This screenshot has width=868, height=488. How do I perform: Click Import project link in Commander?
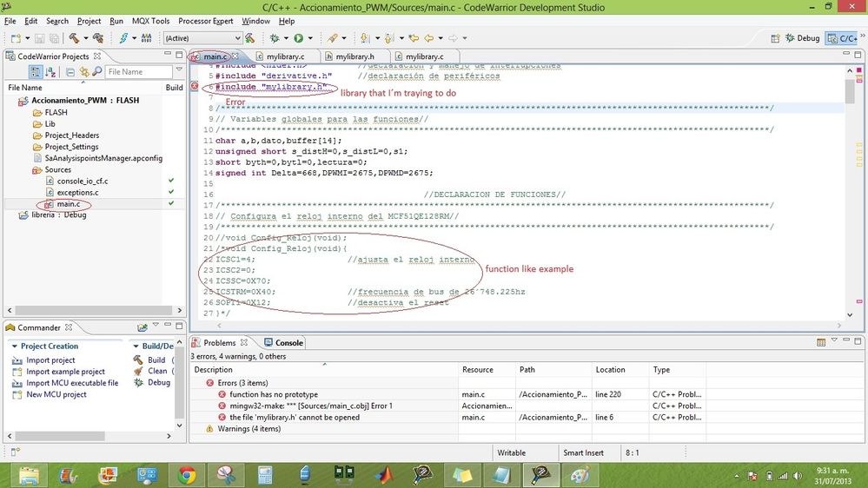[50, 360]
